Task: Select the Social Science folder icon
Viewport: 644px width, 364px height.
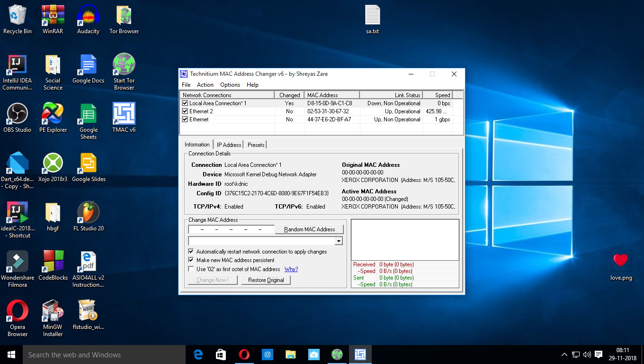Action: coord(53,73)
